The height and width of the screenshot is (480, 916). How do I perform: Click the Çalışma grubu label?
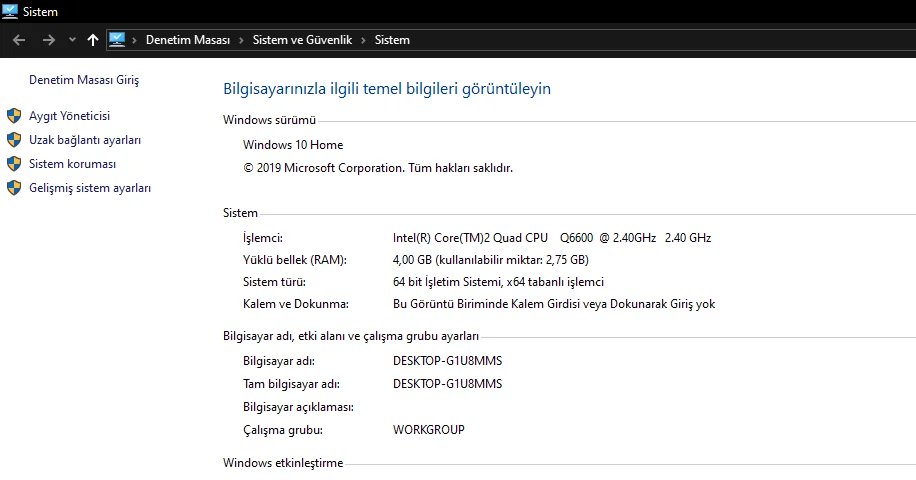pyautogui.click(x=283, y=430)
